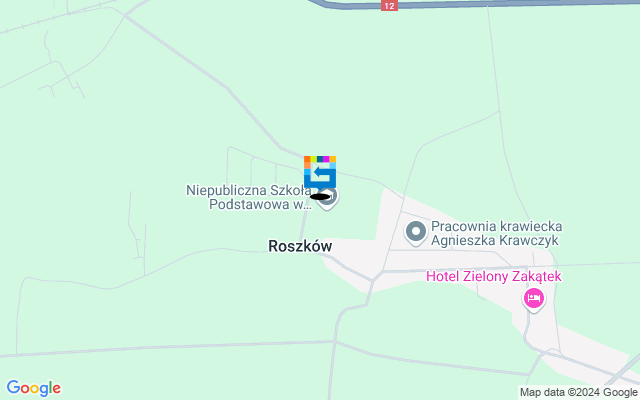Open the pink hotel bed pin icon
The height and width of the screenshot is (400, 640).
tap(534, 298)
